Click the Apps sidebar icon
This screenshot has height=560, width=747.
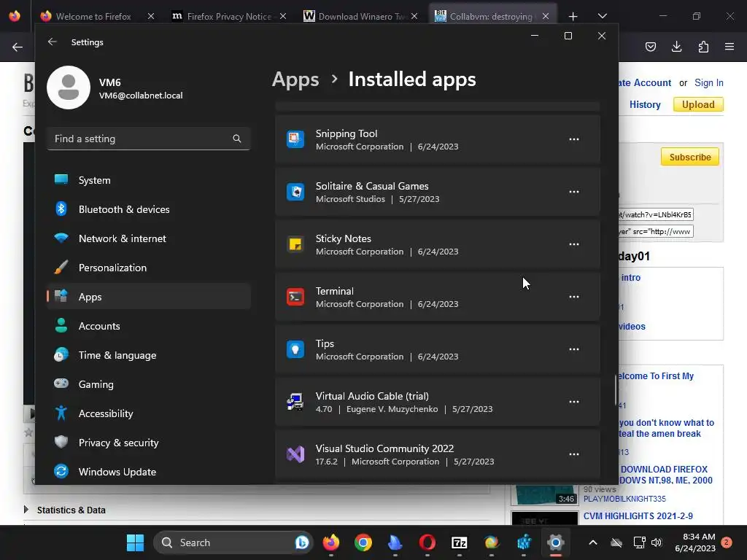click(x=61, y=296)
